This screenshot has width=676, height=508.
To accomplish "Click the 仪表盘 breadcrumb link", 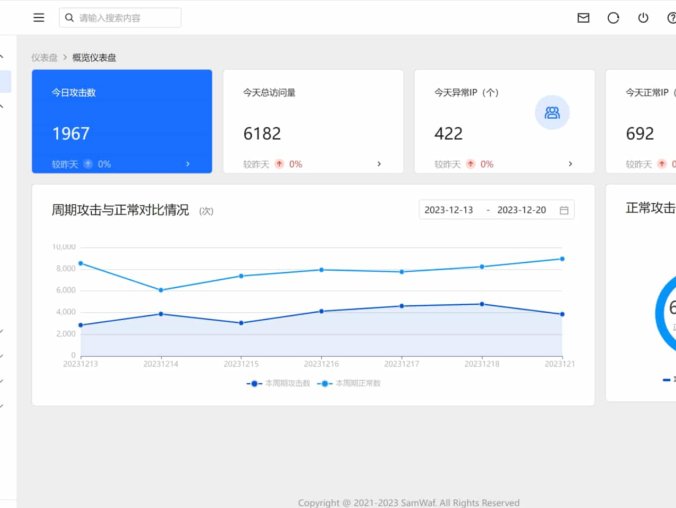I will 44,58.
